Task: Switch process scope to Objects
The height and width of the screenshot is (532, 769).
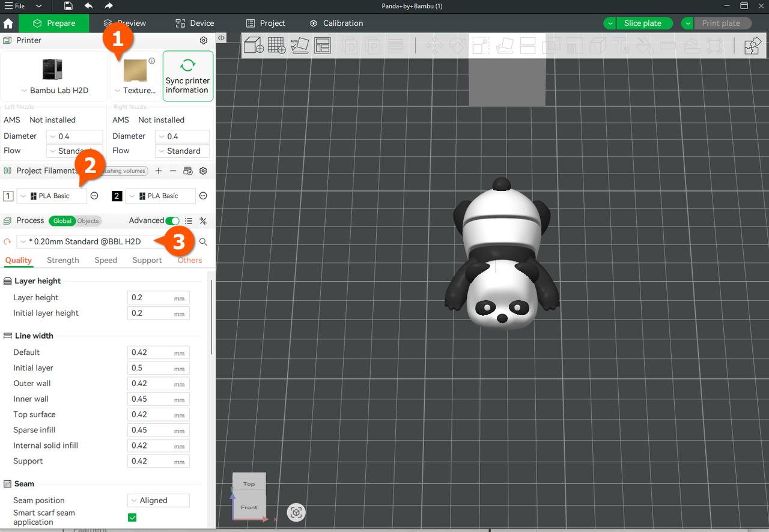Action: [88, 221]
